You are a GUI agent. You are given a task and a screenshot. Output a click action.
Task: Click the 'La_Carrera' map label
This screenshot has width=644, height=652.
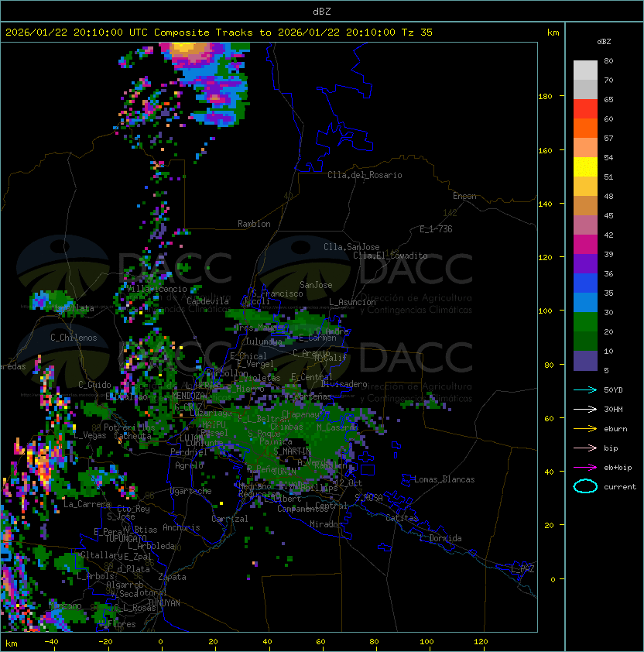pos(87,504)
